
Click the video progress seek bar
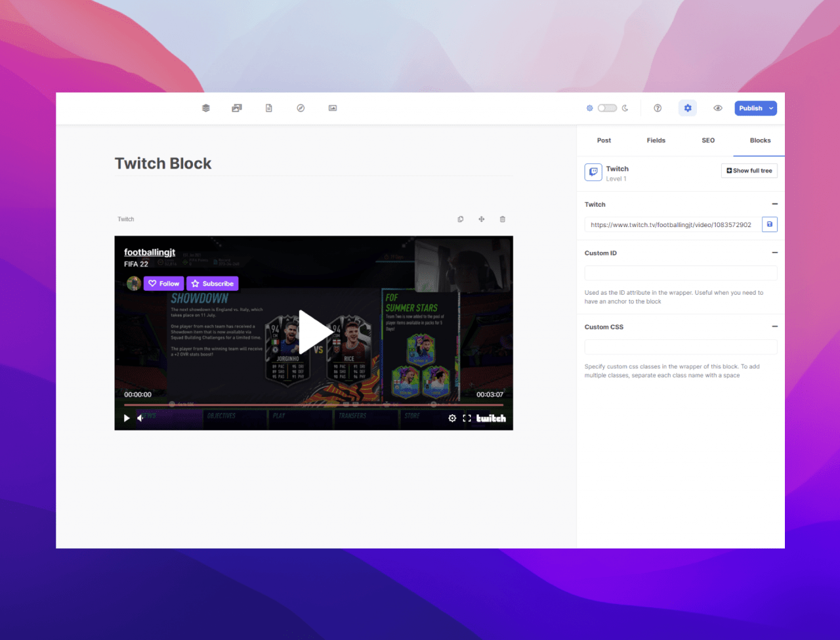[x=314, y=405]
